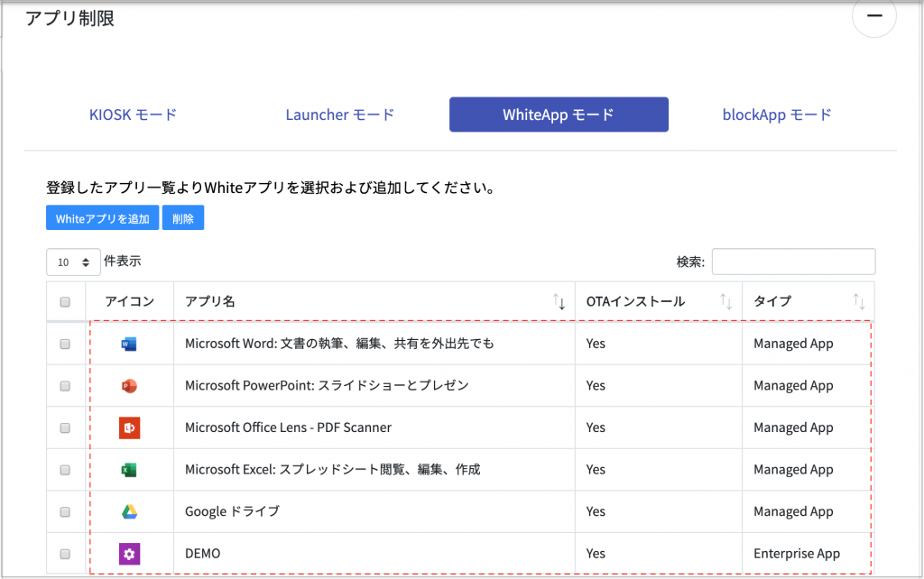Click Managed App type in the Google ドライブ row
924x579 pixels.
pyautogui.click(x=793, y=511)
